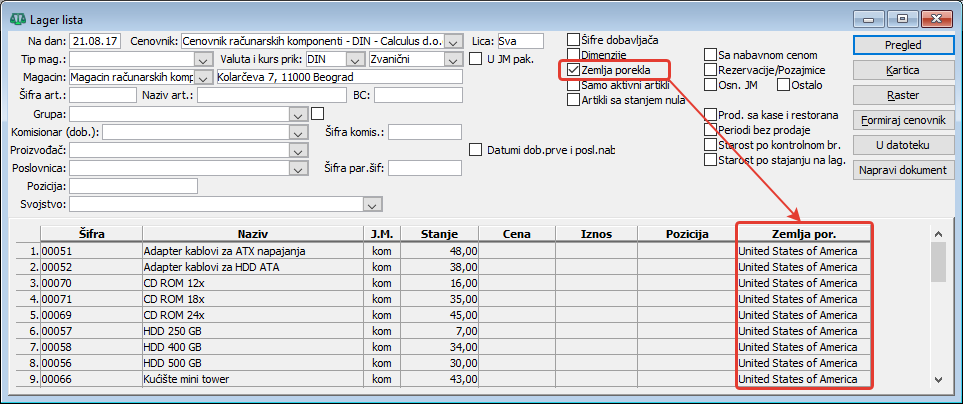This screenshot has width=963, height=404.
Task: Check Starost po stajanju na lag. checkbox
Action: coord(710,160)
